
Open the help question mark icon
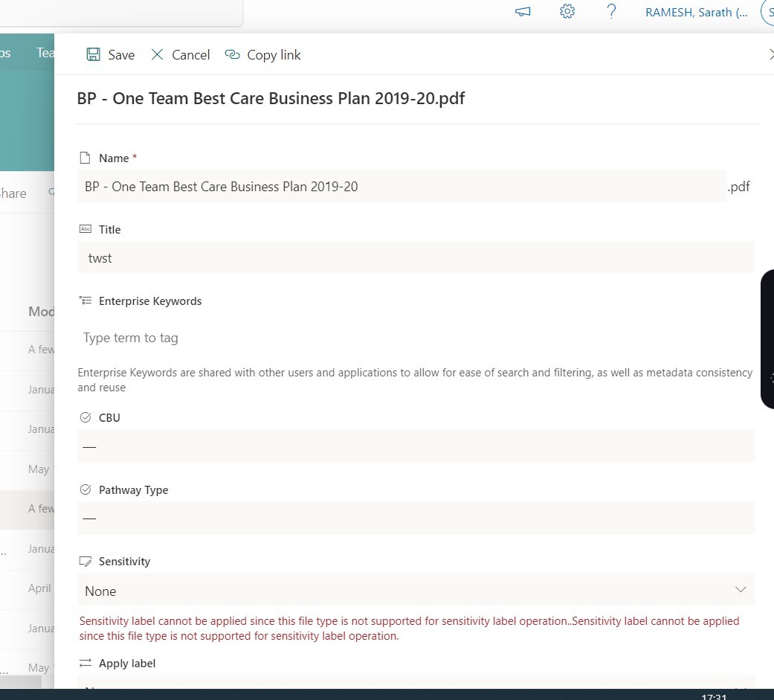pos(611,11)
